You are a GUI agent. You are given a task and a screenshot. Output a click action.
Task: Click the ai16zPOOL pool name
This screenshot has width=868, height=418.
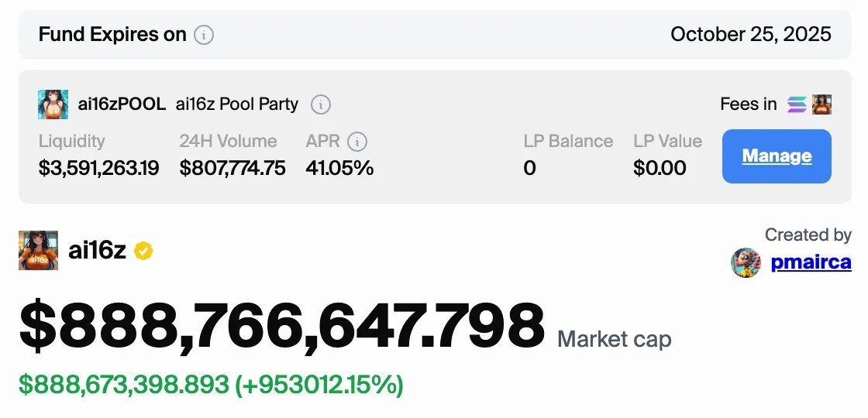[122, 104]
